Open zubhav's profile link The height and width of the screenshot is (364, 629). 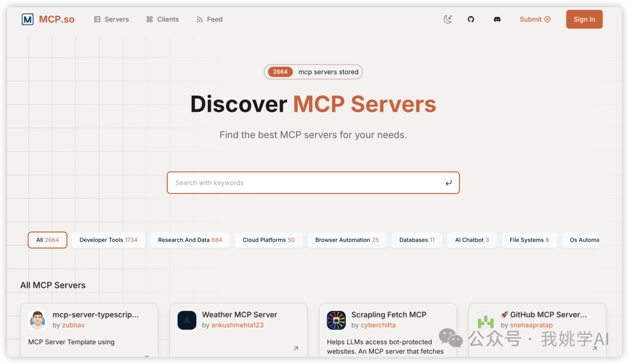(73, 325)
